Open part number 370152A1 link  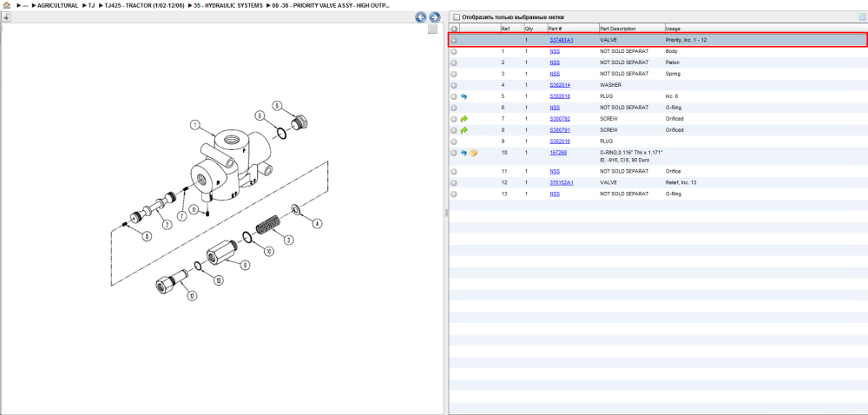point(562,182)
